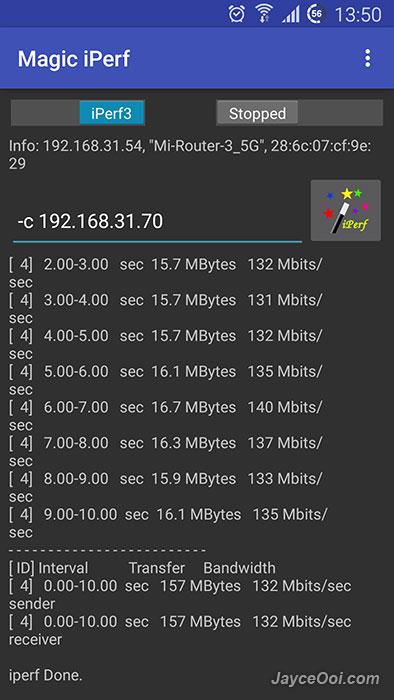Screen dimensions: 394x700
Task: Tap the ID Interval Transfer Bandwidth header
Action: [142, 568]
